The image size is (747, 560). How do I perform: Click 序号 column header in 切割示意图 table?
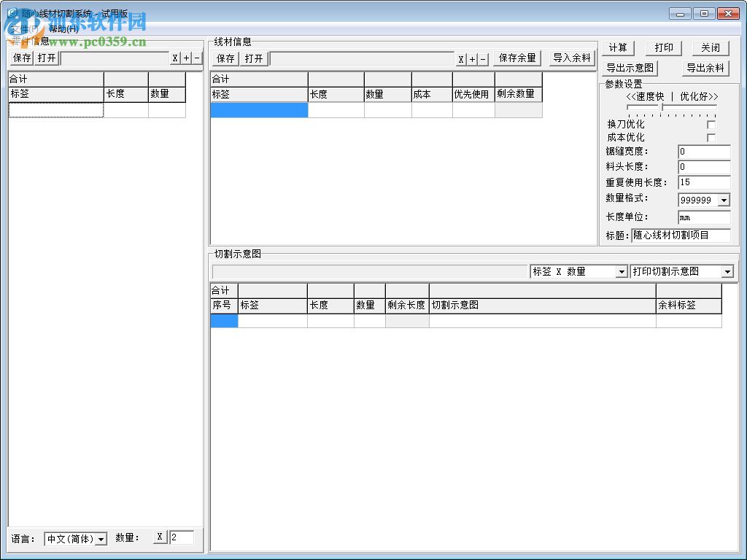point(224,306)
